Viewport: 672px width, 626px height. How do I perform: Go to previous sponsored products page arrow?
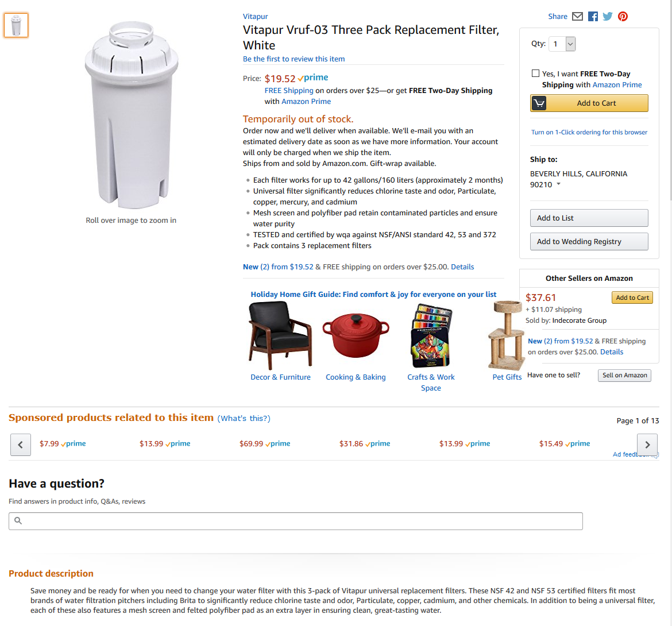[21, 445]
